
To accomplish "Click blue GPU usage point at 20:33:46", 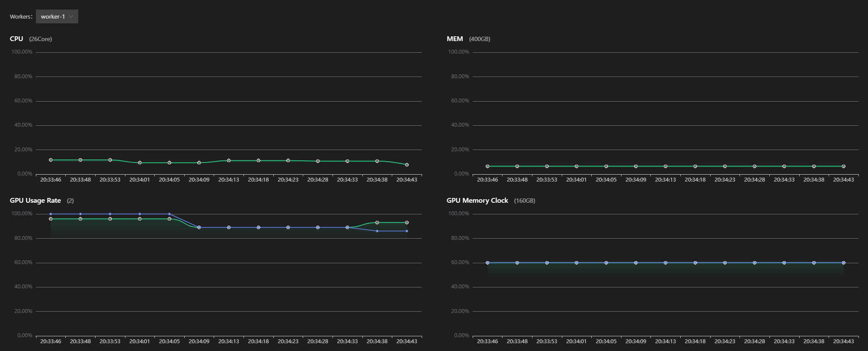I will pyautogui.click(x=51, y=214).
